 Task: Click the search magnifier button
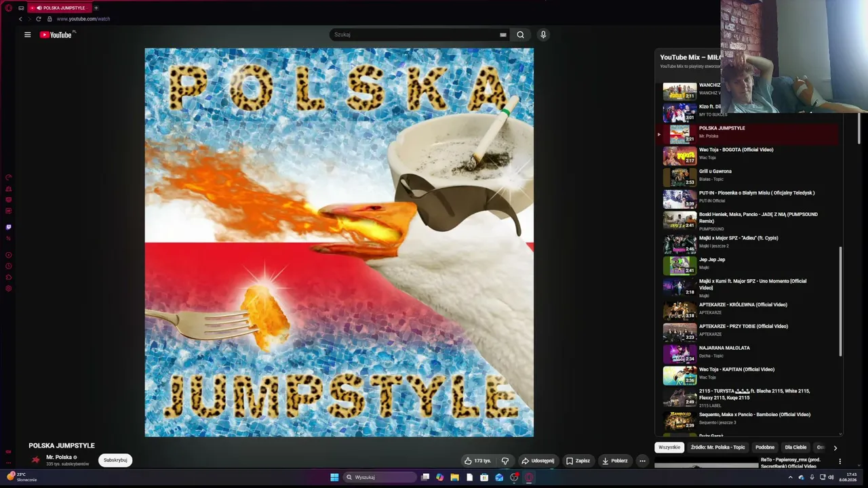tap(520, 35)
